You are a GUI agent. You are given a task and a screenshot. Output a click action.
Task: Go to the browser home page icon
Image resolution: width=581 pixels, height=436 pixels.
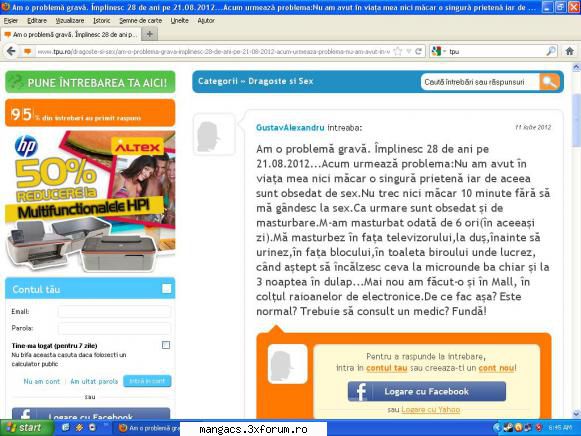click(570, 51)
